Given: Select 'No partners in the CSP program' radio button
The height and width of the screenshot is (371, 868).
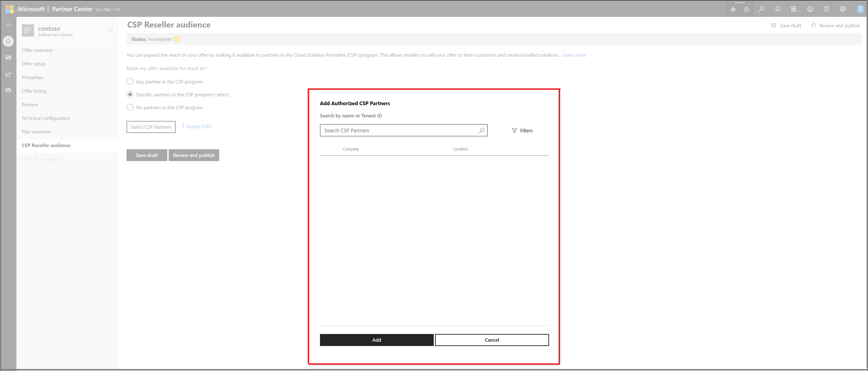Looking at the screenshot, I should tap(129, 108).
